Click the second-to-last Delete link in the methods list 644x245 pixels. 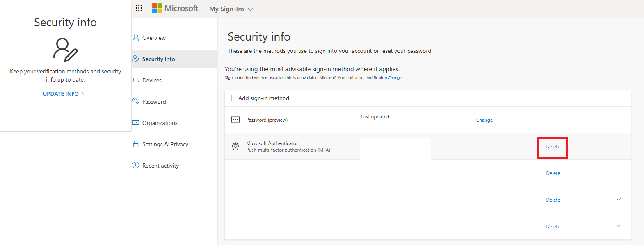[553, 200]
